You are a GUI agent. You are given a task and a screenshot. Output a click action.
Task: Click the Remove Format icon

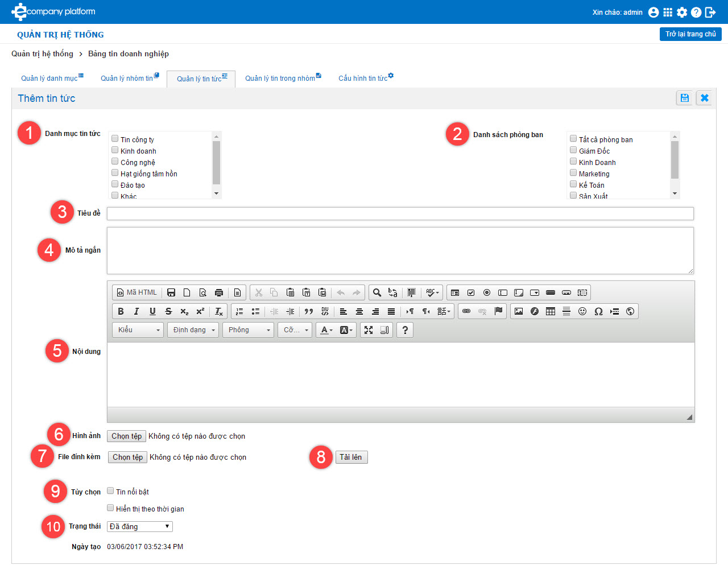click(x=219, y=311)
